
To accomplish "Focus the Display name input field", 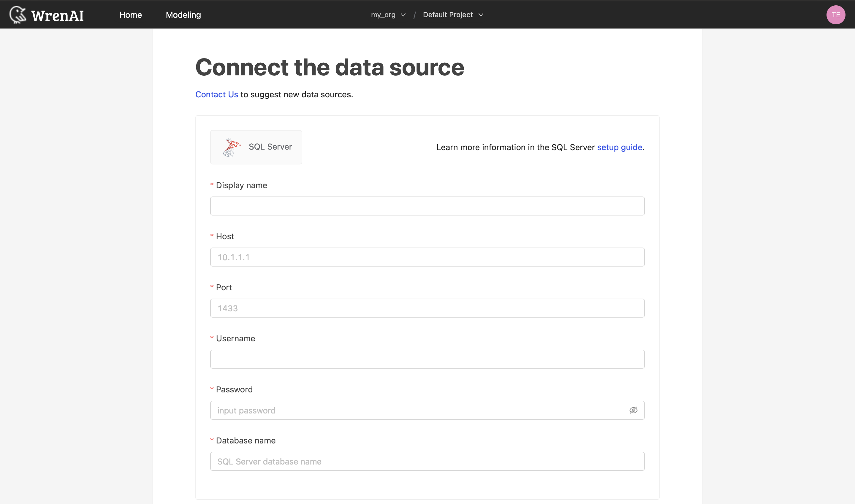I will coord(427,206).
